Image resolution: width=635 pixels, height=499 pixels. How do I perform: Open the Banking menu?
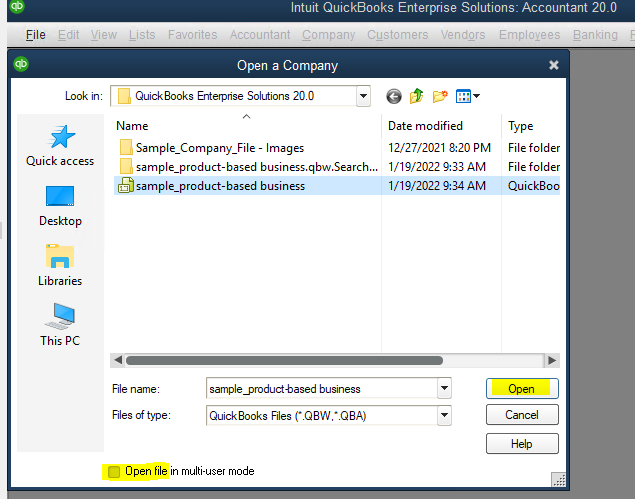[595, 35]
